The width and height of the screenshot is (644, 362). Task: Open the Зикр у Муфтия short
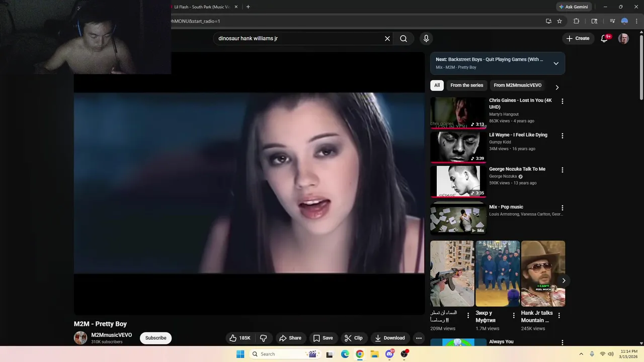pos(498,274)
